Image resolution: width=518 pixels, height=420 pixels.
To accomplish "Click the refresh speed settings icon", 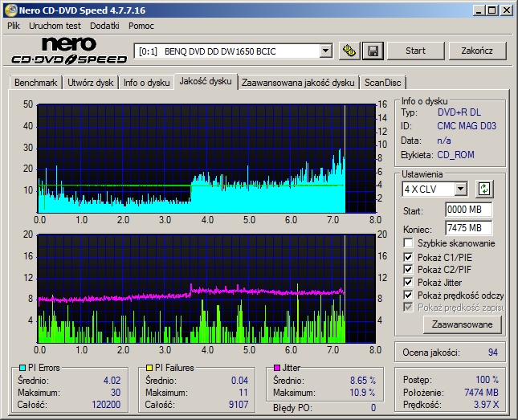I will (484, 189).
